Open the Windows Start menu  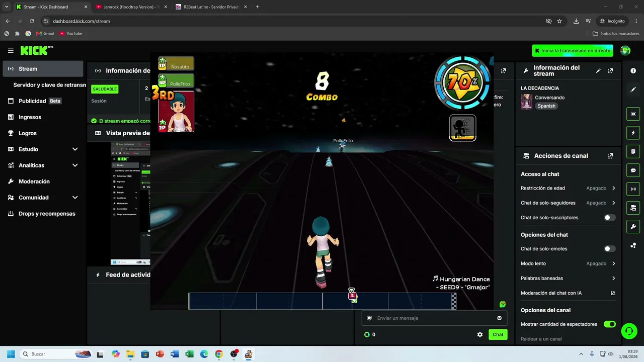(x=11, y=354)
